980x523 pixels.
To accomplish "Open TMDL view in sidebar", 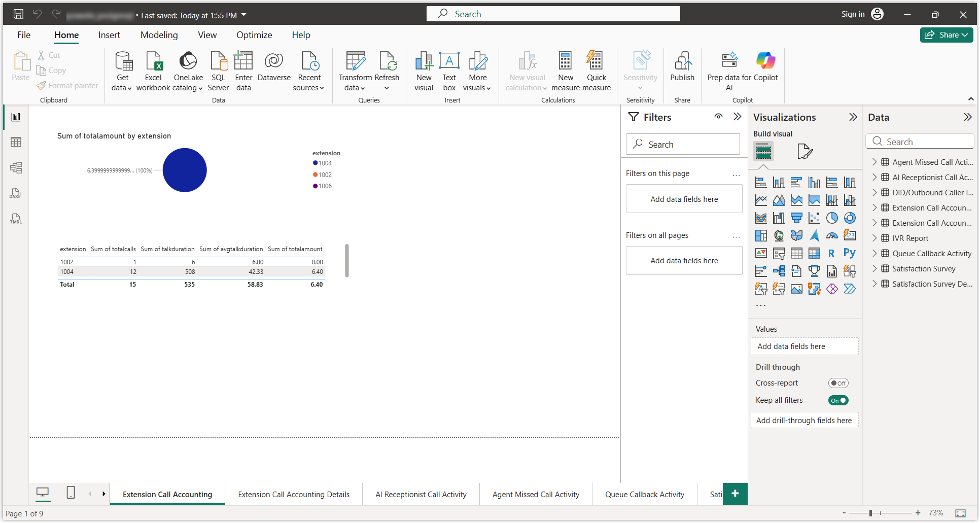I will (16, 219).
